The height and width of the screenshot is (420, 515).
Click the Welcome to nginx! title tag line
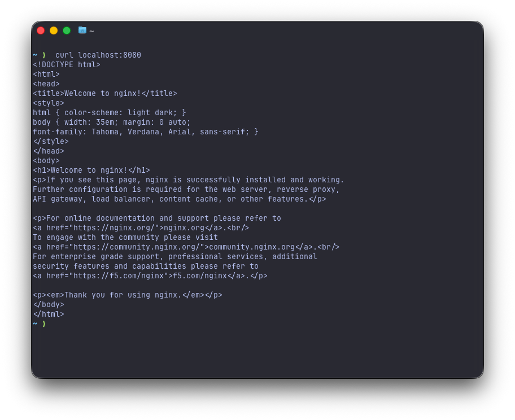coord(105,94)
